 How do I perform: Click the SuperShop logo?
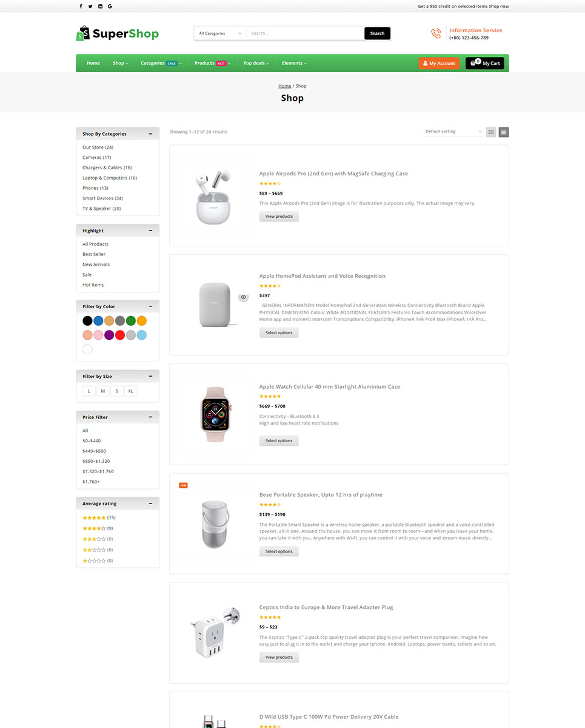(x=118, y=33)
